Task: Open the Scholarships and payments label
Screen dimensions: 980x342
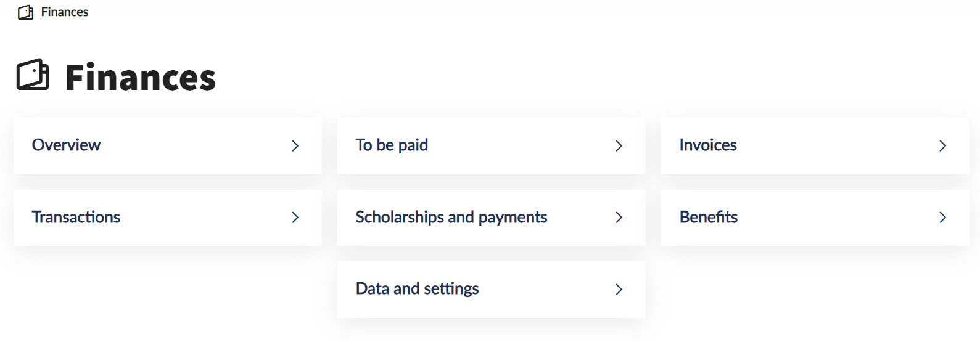Action: click(x=451, y=218)
